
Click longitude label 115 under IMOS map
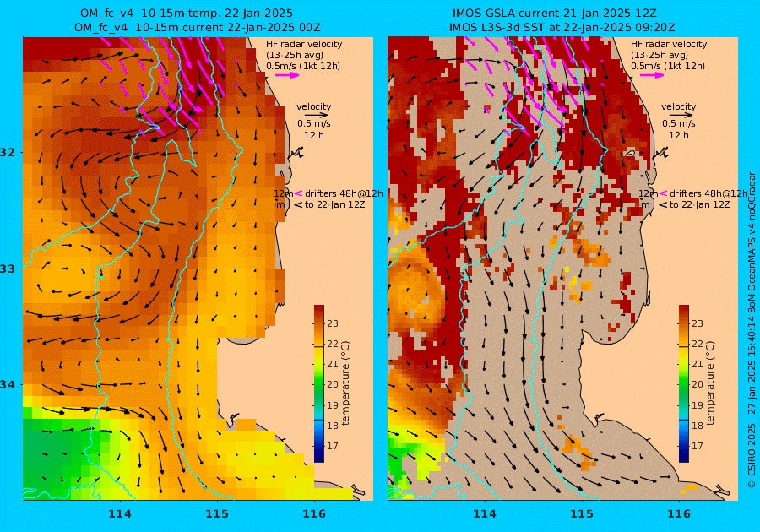[x=582, y=514]
